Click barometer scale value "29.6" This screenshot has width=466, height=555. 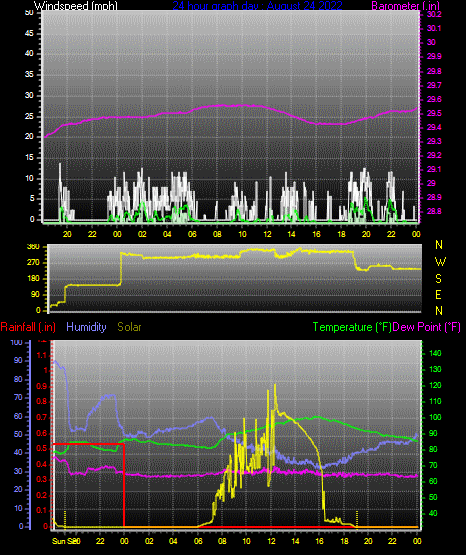(434, 99)
